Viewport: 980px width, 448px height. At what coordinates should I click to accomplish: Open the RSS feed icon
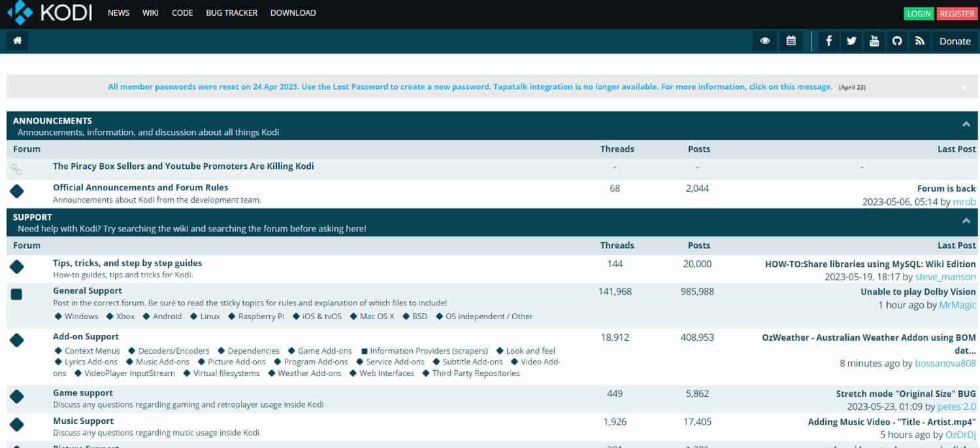[920, 41]
